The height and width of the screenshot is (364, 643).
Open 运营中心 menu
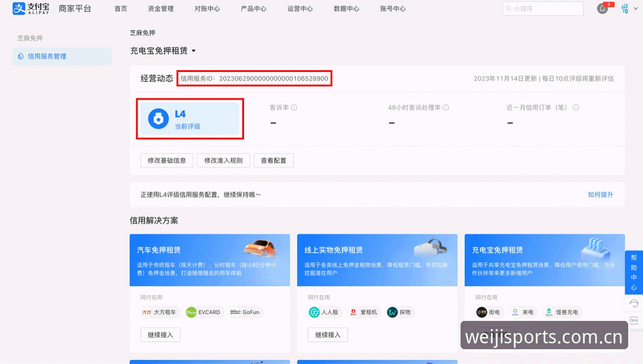pos(300,9)
